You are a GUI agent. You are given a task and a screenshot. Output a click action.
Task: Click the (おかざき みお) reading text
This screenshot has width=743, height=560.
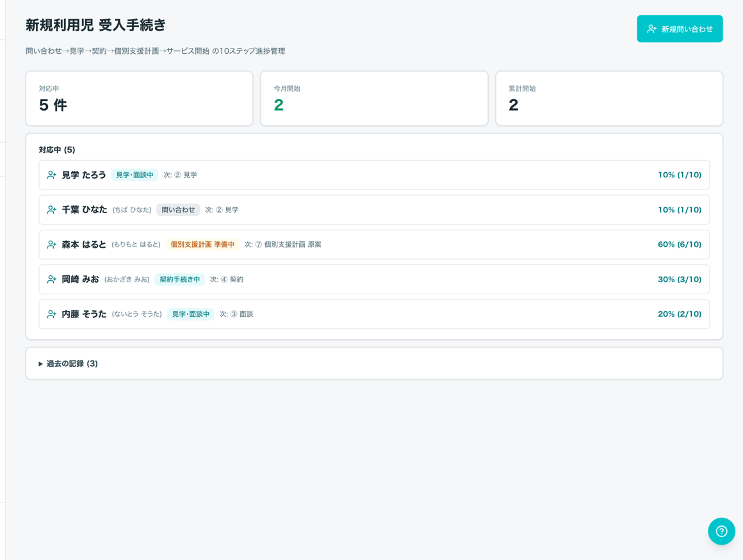(x=127, y=279)
